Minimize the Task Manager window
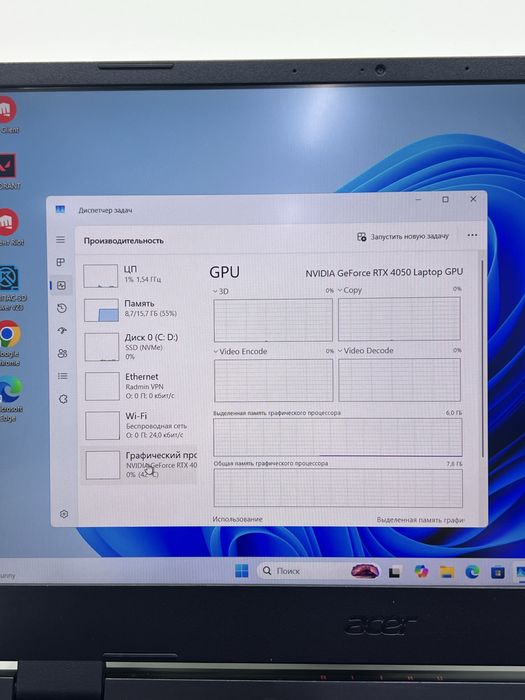The image size is (525, 700). [418, 200]
